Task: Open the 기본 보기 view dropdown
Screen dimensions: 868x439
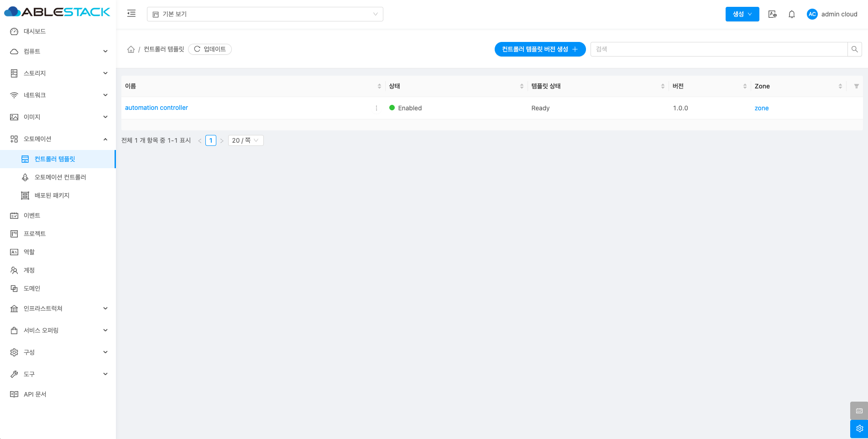Action: tap(265, 14)
